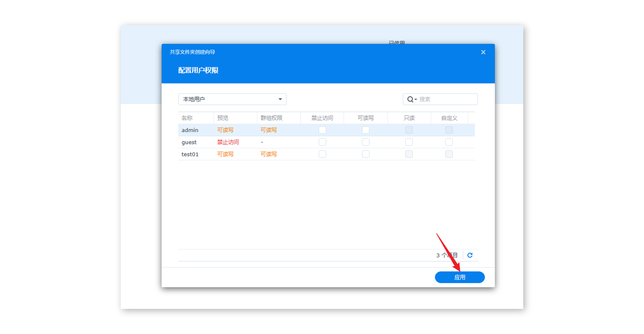Click test01's 群组权限 可读写 value
This screenshot has height=334, width=644.
(269, 154)
